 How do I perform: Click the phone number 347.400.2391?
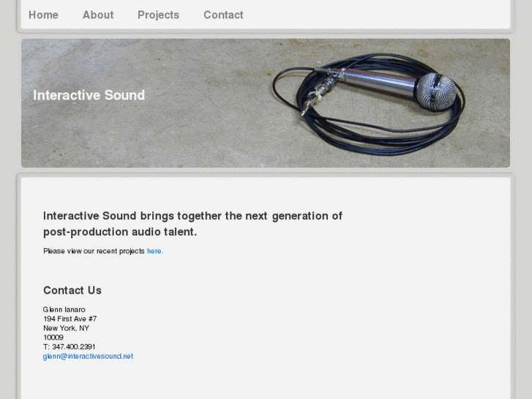[70, 347]
